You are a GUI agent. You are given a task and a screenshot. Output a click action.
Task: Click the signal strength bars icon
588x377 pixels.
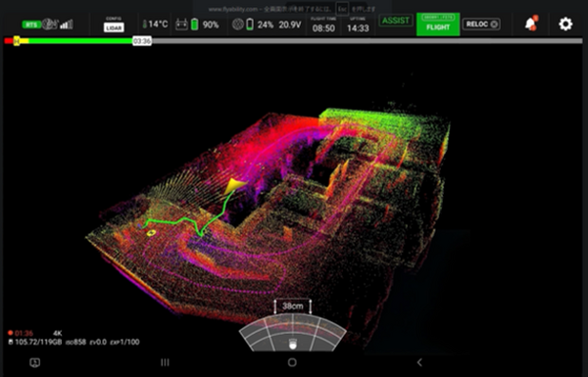67,24
